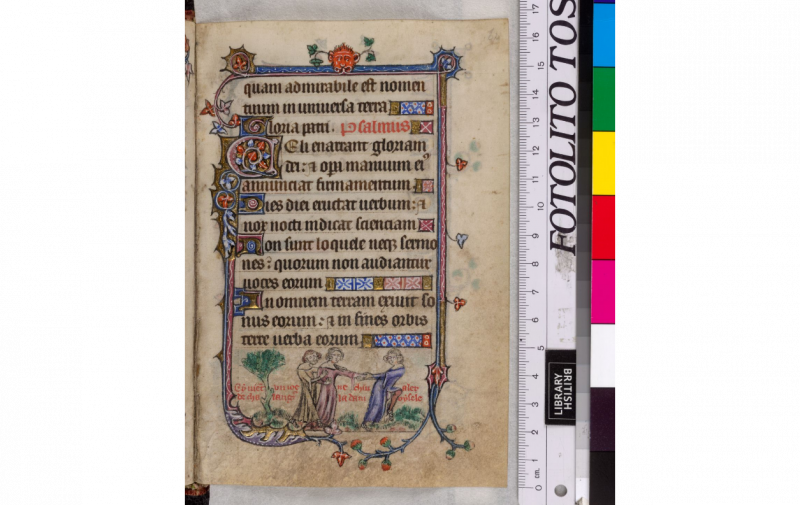This screenshot has width=800, height=505.
Task: Select the magenta patch on the color chart
Action: (603, 291)
